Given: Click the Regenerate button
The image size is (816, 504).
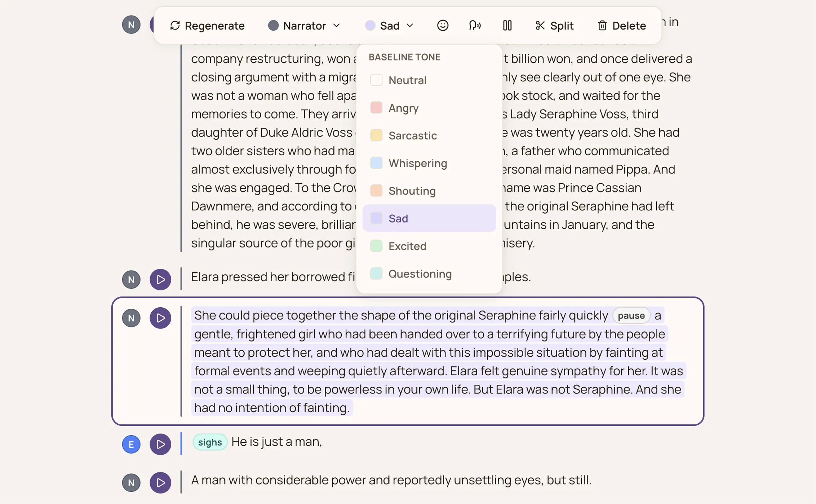Looking at the screenshot, I should (207, 26).
